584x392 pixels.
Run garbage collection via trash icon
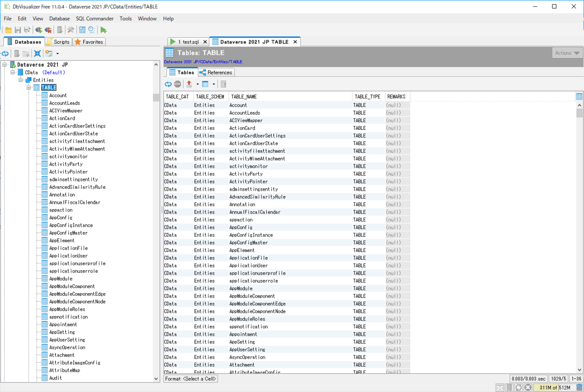580,387
